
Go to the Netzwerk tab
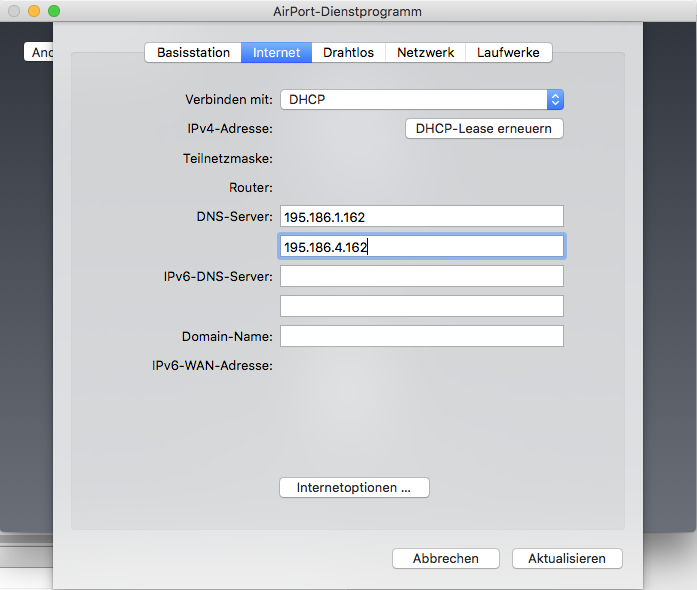tap(425, 52)
